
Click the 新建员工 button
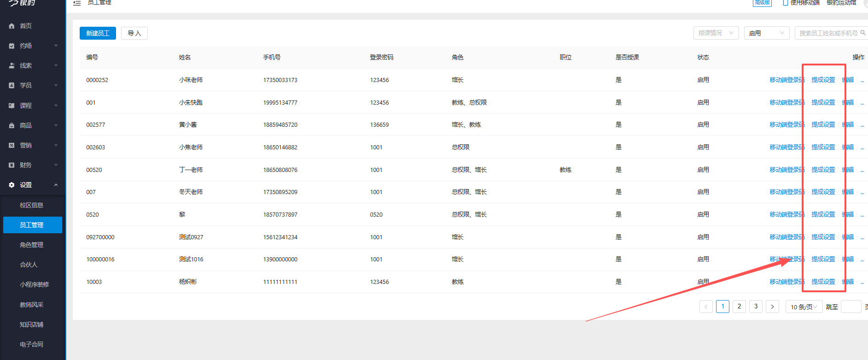(98, 33)
